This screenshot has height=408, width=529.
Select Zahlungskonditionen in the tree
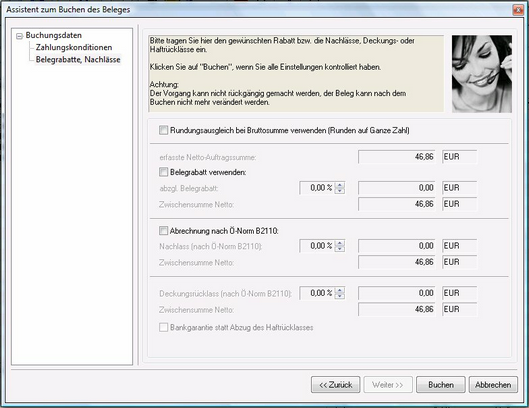click(74, 47)
